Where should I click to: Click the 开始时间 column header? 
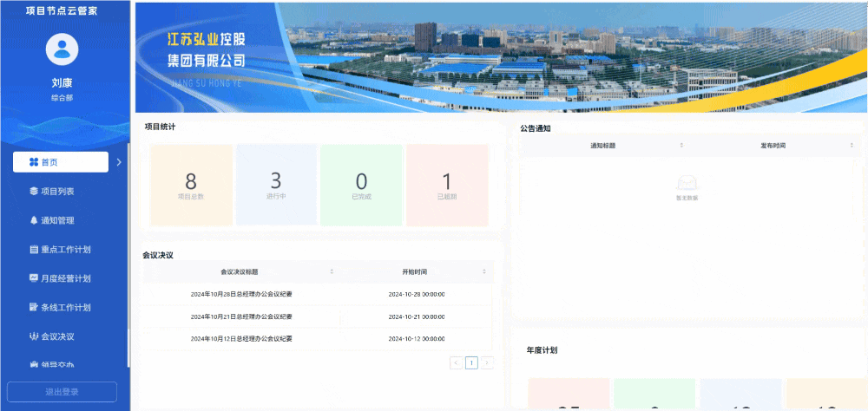pos(415,271)
